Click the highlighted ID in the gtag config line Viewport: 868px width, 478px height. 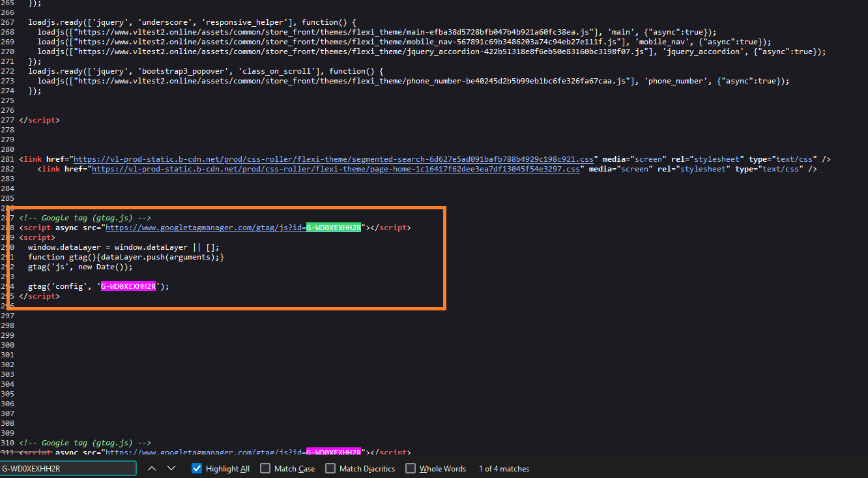click(128, 286)
